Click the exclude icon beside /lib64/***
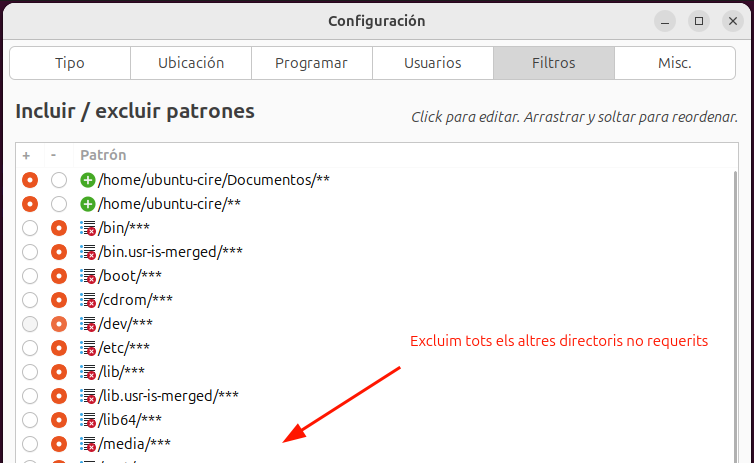This screenshot has width=754, height=463. [x=88, y=420]
